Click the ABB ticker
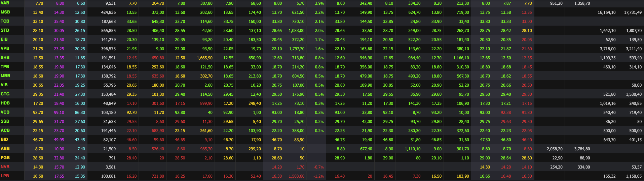 5,149
